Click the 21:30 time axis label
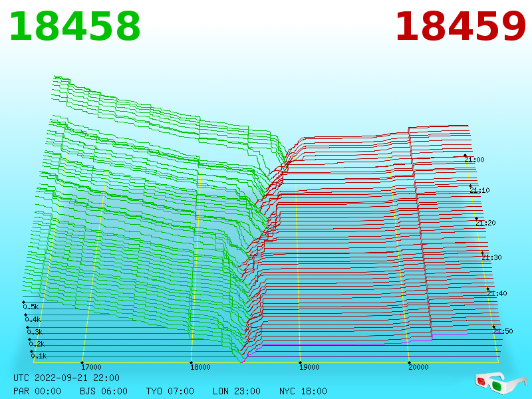This screenshot has height=399, width=532. tap(491, 257)
